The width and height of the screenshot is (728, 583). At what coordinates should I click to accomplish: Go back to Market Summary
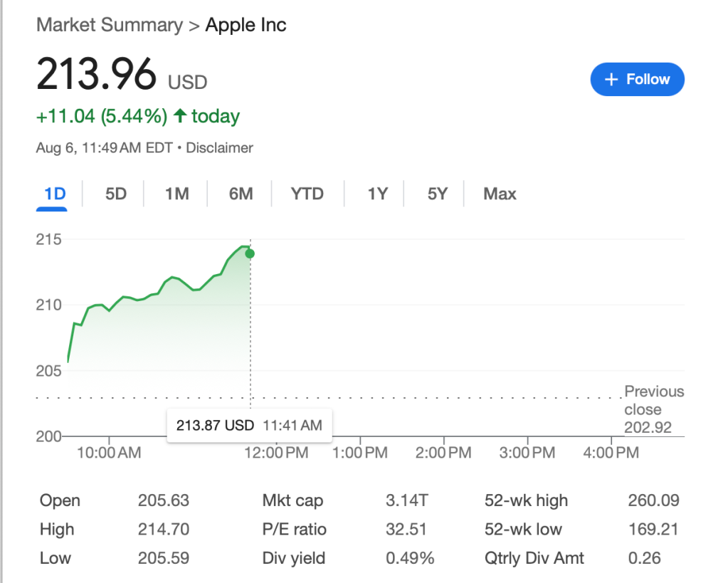point(109,26)
